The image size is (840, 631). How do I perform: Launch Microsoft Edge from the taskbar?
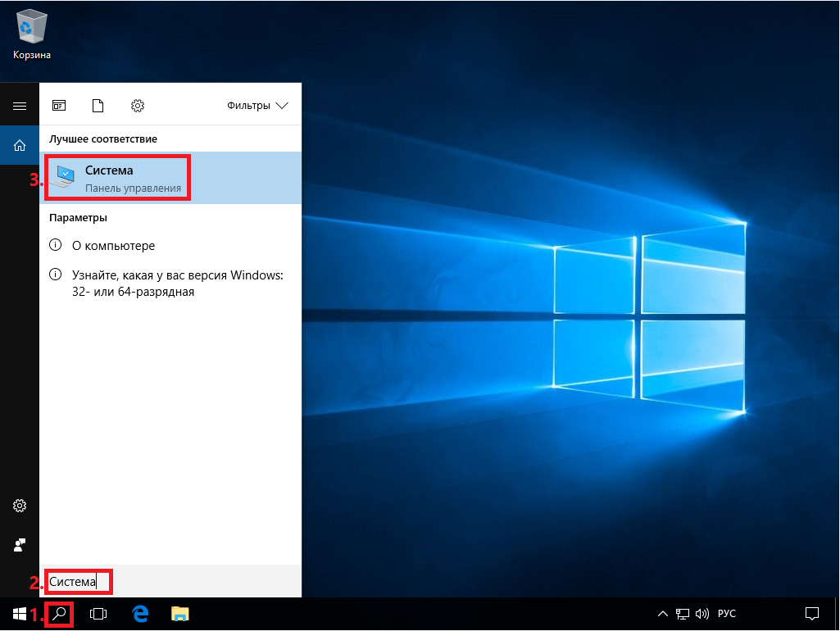click(x=140, y=614)
